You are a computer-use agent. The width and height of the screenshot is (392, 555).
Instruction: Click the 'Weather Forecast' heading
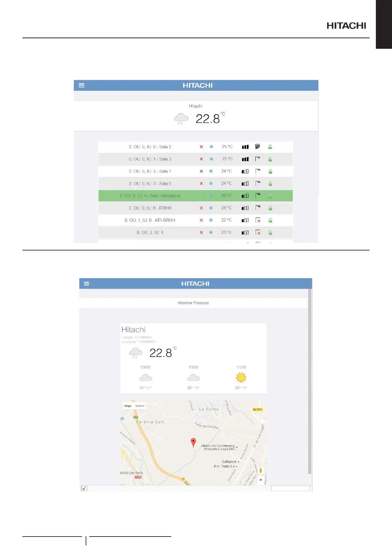(193, 303)
